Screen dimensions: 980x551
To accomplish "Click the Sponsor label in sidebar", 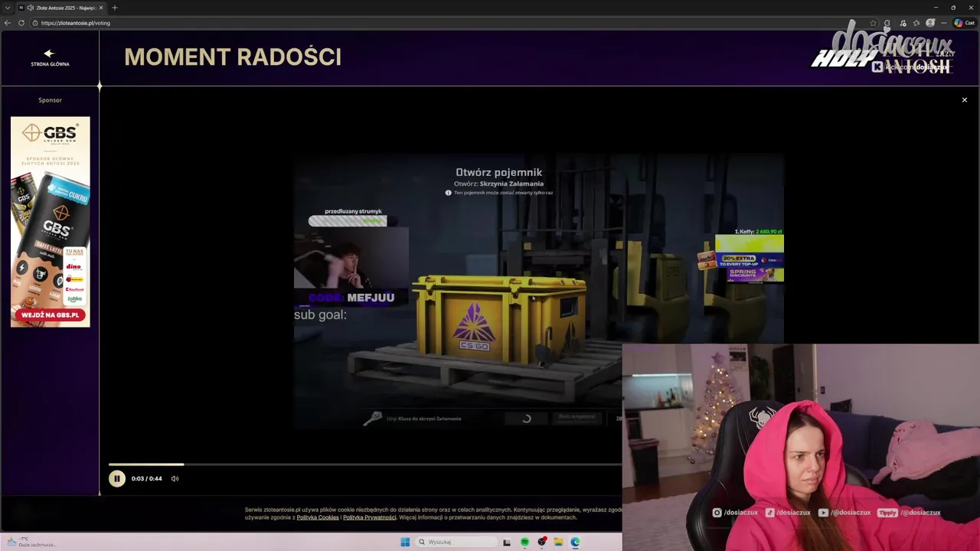I will pos(50,99).
